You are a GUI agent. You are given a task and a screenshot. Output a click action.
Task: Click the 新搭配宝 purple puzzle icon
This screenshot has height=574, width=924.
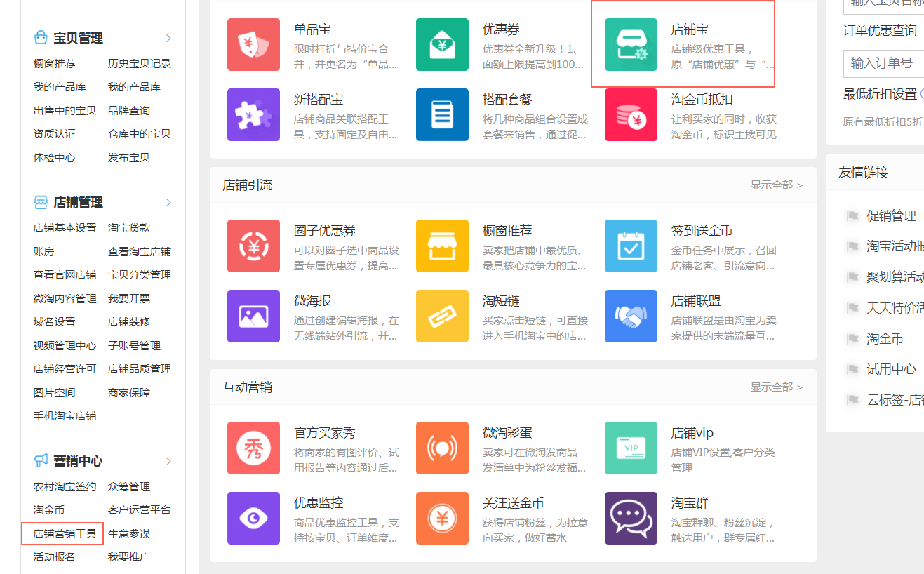253,114
